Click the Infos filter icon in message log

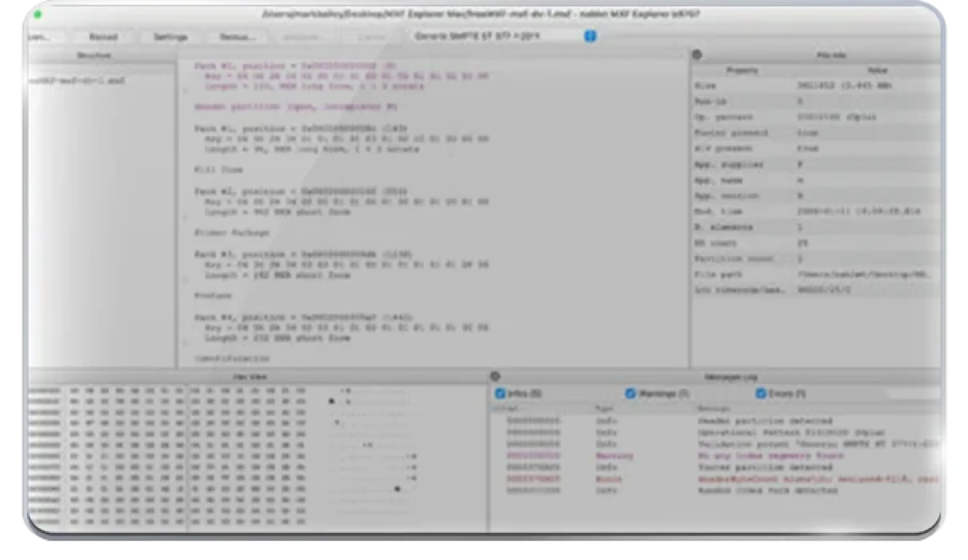tap(501, 394)
